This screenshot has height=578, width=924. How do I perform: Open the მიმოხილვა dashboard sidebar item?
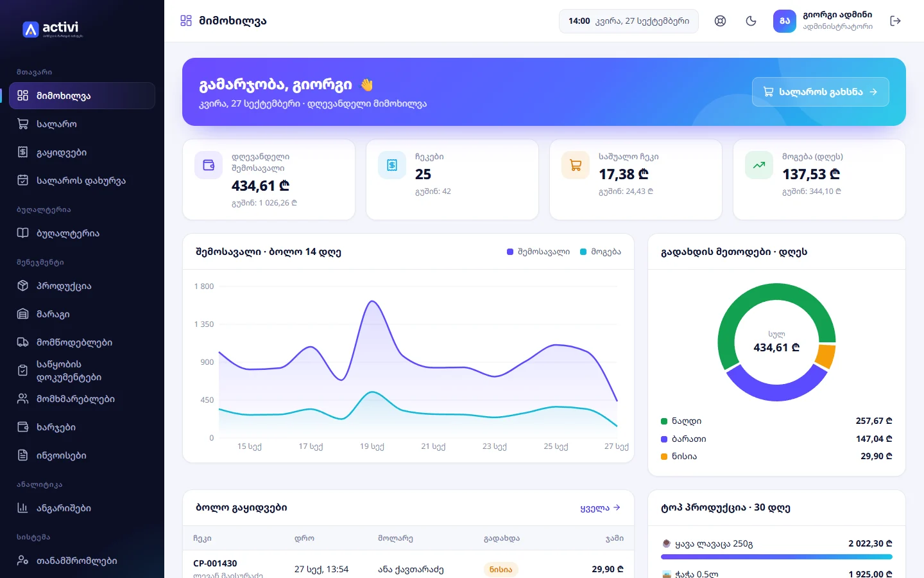[82, 96]
